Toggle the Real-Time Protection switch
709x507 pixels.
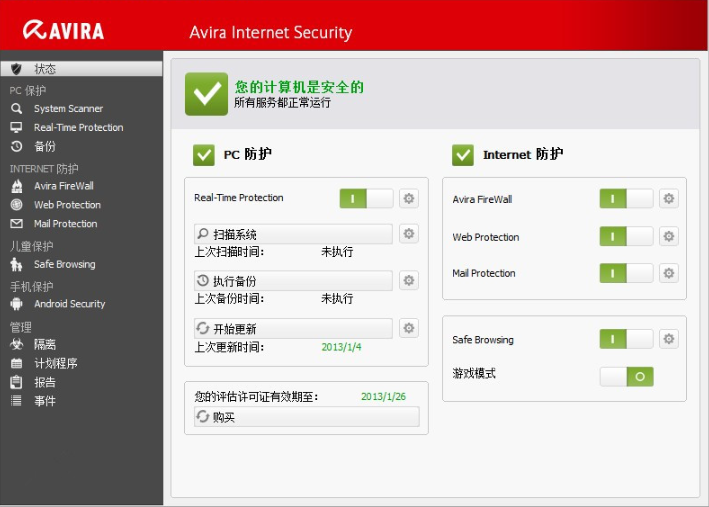367,198
